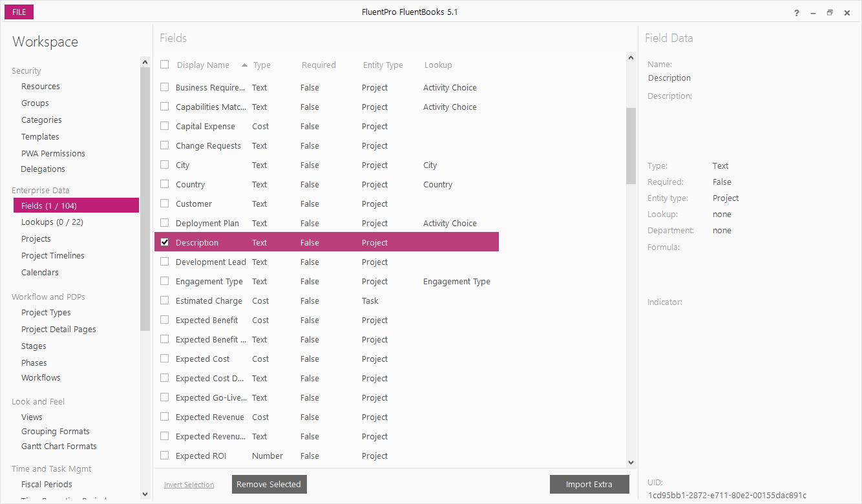The width and height of the screenshot is (862, 504).
Task: Check the Country field checkbox
Action: (165, 184)
